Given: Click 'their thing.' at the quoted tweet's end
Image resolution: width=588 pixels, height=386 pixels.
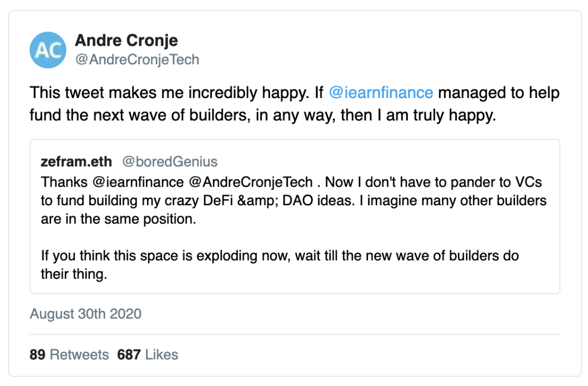Looking at the screenshot, I should (74, 274).
